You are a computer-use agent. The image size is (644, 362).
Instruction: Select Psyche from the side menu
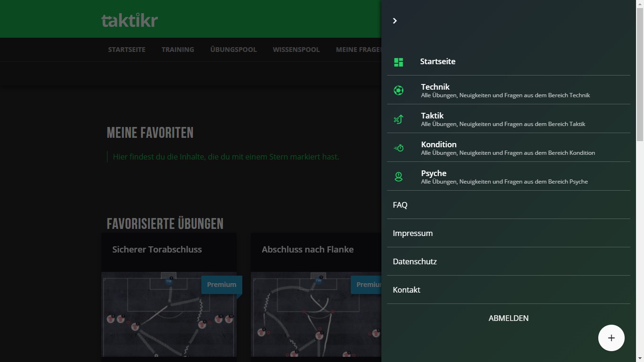tap(433, 173)
